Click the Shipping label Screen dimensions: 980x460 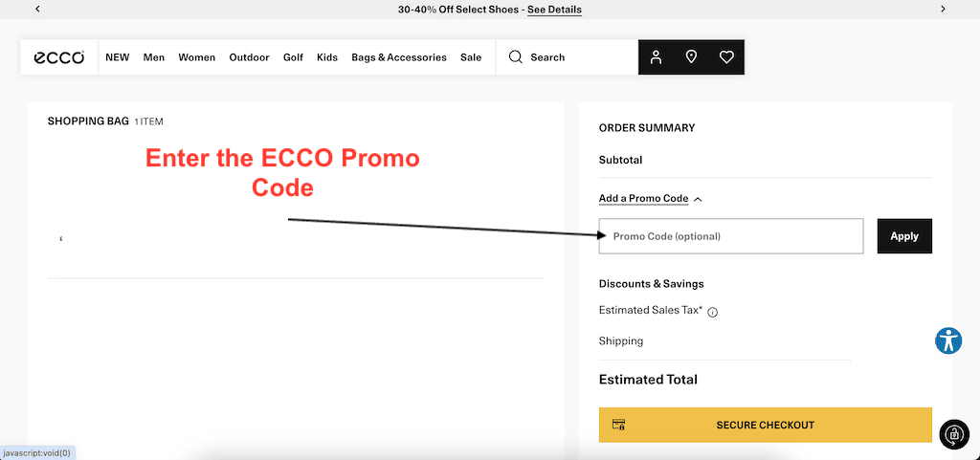pyautogui.click(x=620, y=341)
